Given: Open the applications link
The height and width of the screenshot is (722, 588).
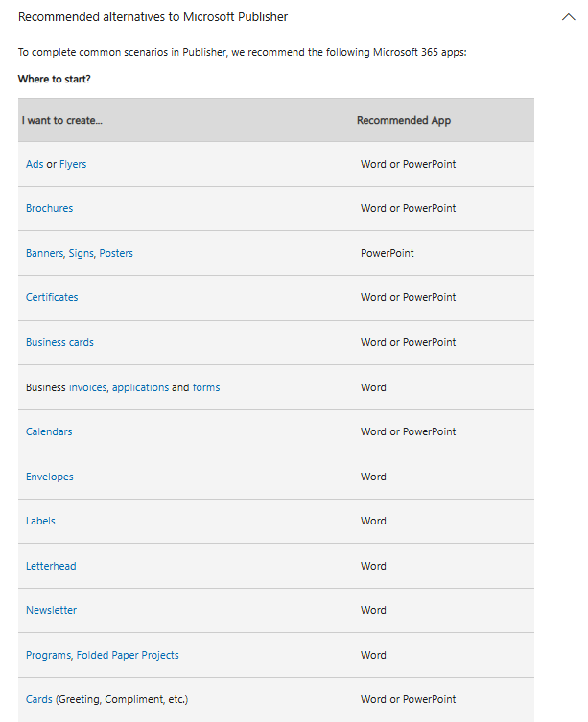Looking at the screenshot, I should tap(141, 387).
